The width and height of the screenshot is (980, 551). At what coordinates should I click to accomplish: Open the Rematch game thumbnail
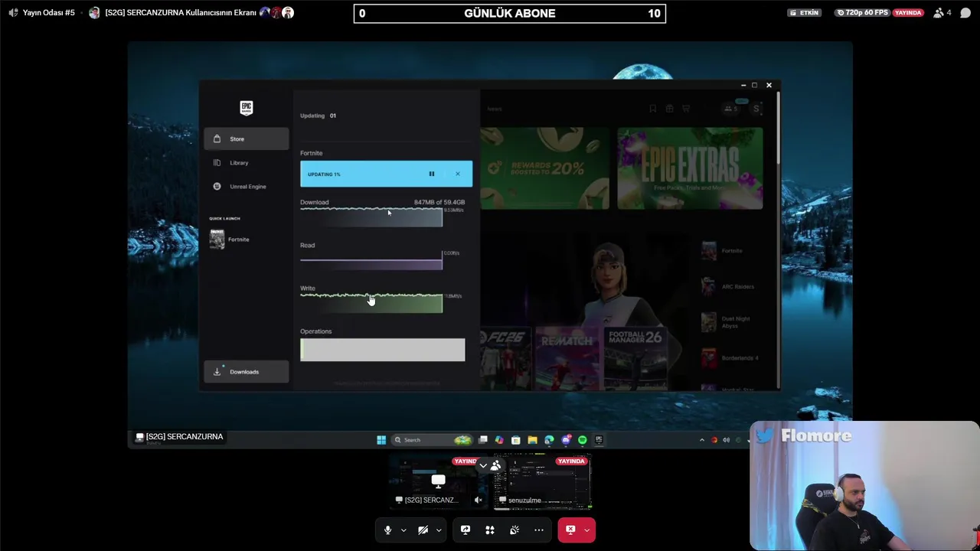click(x=567, y=358)
